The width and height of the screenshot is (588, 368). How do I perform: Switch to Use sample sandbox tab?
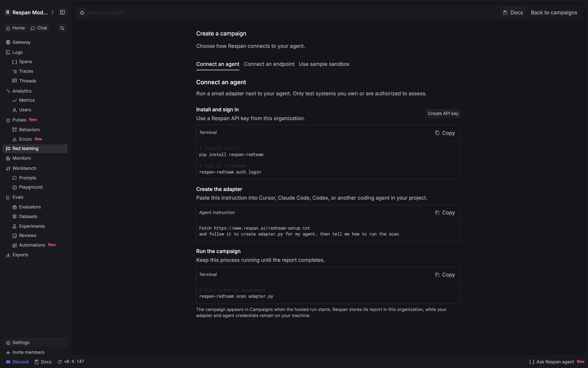pyautogui.click(x=324, y=64)
